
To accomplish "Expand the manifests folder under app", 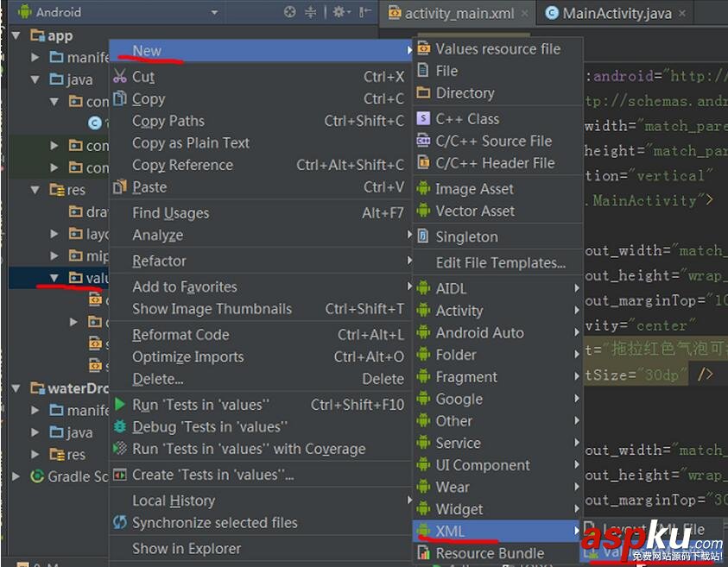I will pyautogui.click(x=35, y=57).
